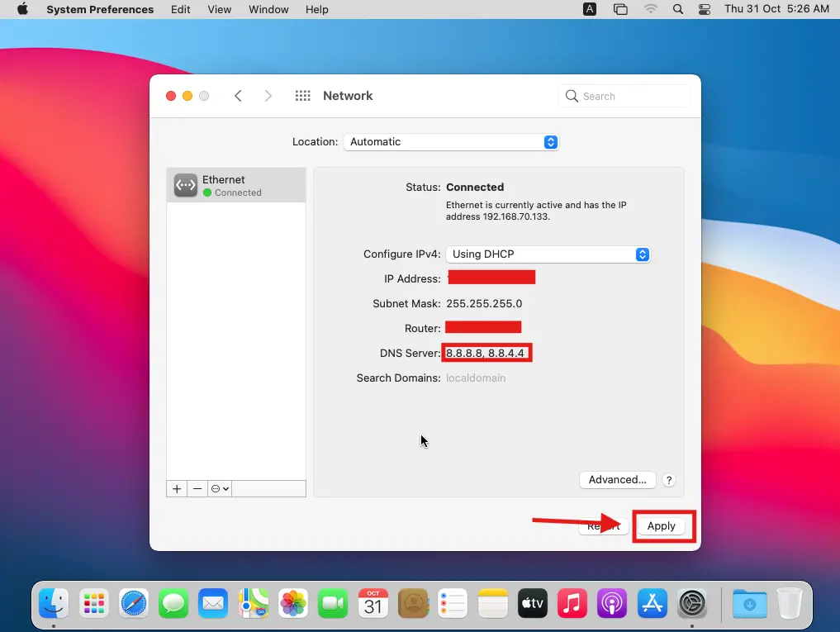The width and height of the screenshot is (840, 632).
Task: Expand the Location dropdown
Action: tap(451, 142)
